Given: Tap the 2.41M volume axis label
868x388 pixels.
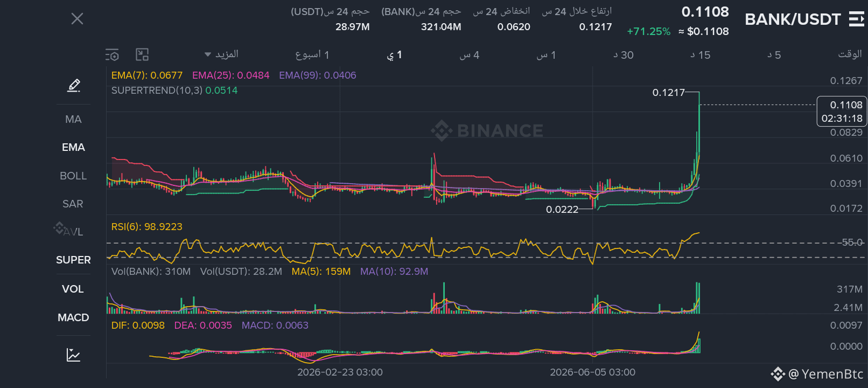Looking at the screenshot, I should pos(848,308).
